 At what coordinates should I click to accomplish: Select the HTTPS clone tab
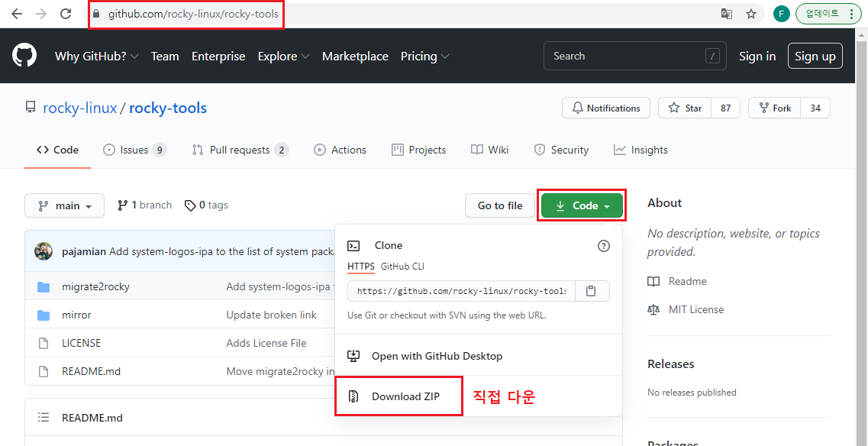point(361,267)
